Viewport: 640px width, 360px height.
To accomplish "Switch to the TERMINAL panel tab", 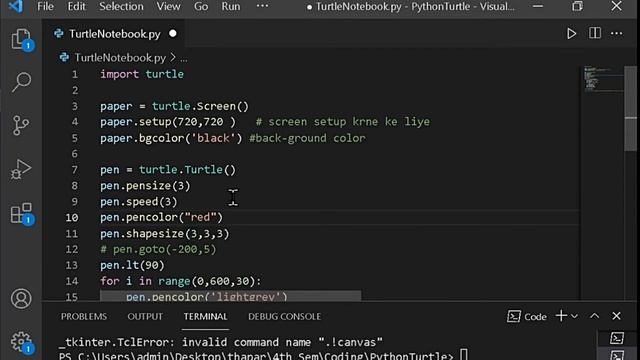I will point(205,316).
